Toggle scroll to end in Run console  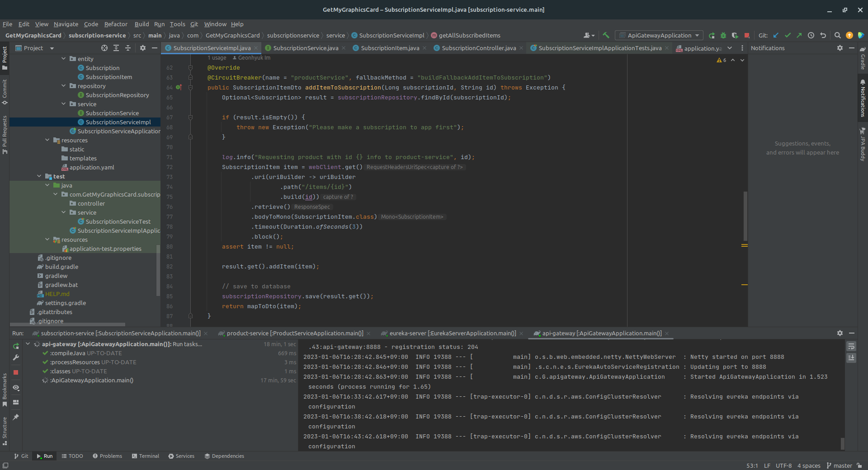(x=851, y=358)
